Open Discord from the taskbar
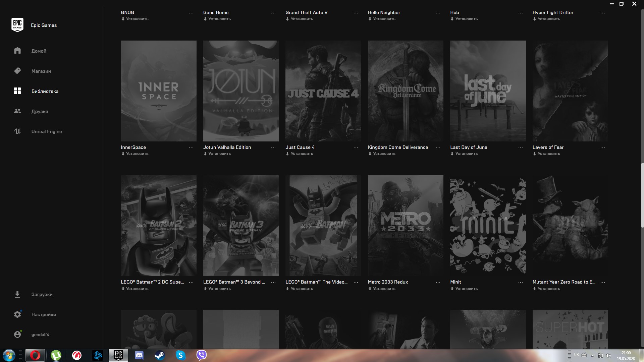This screenshot has height=362, width=644. click(139, 355)
